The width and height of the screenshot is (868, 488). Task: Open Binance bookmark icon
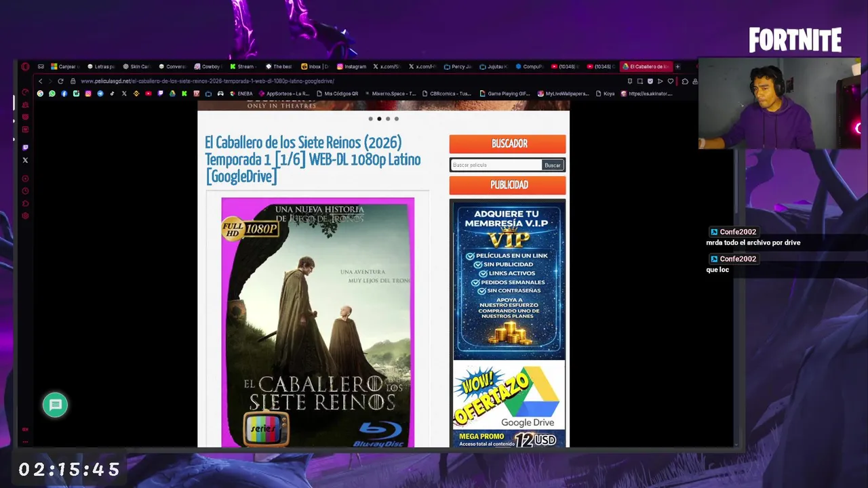click(x=136, y=94)
